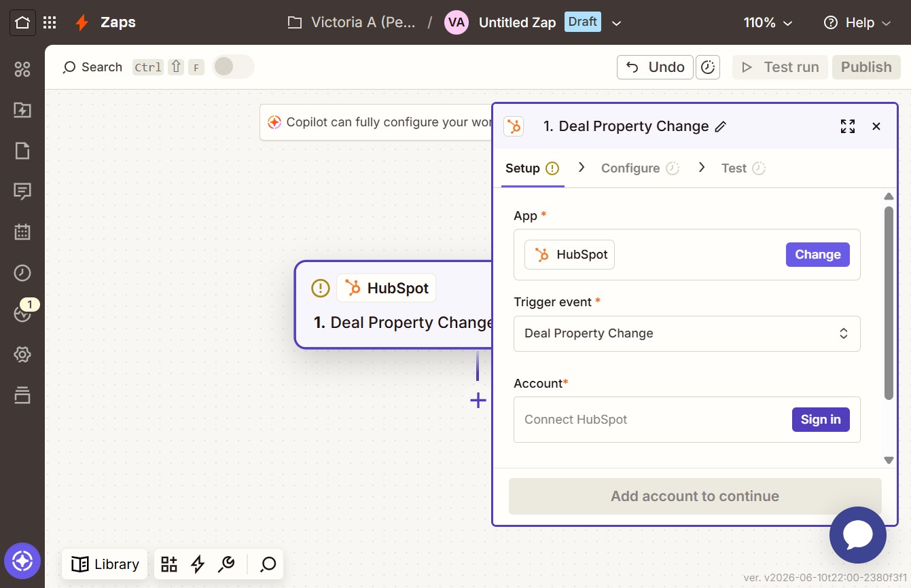Open the components icon in left sidebar
Image resolution: width=911 pixels, height=588 pixels.
point(22,69)
